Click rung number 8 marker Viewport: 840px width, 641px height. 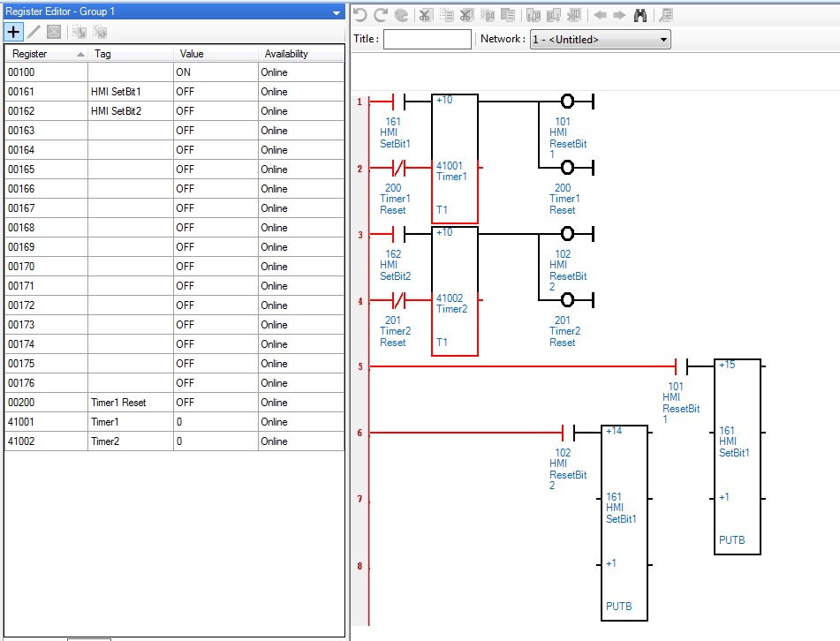(360, 566)
